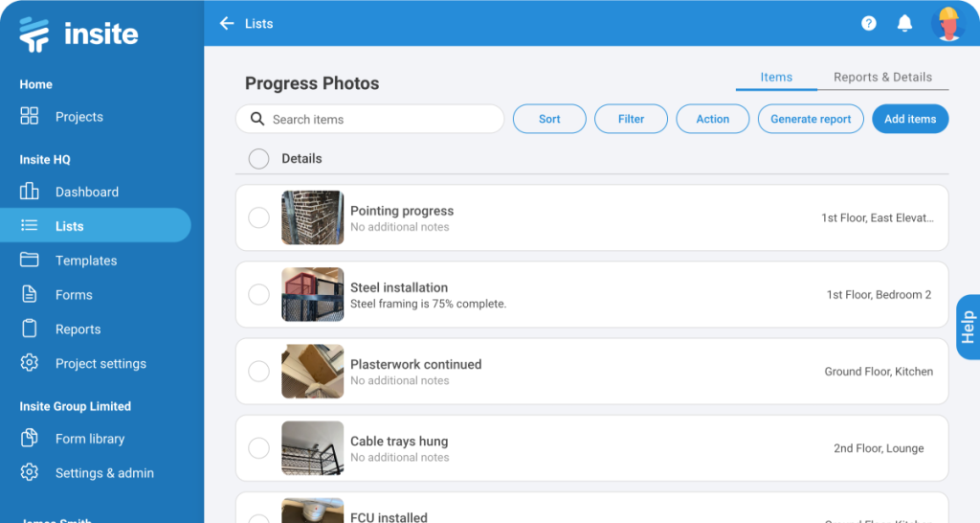Click the 'Home' sidebar heading

click(35, 84)
